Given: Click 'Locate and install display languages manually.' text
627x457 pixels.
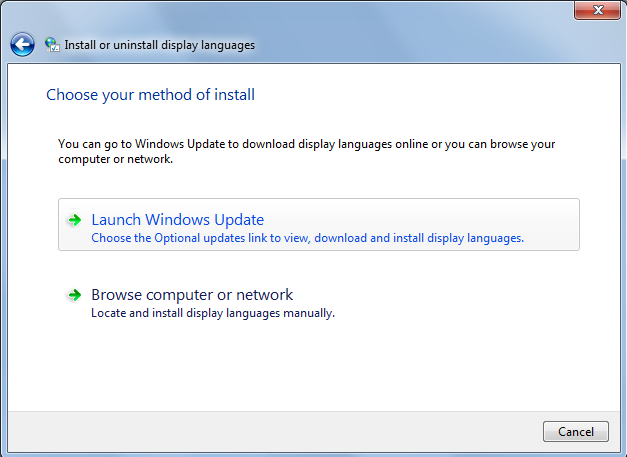Looking at the screenshot, I should click(213, 313).
